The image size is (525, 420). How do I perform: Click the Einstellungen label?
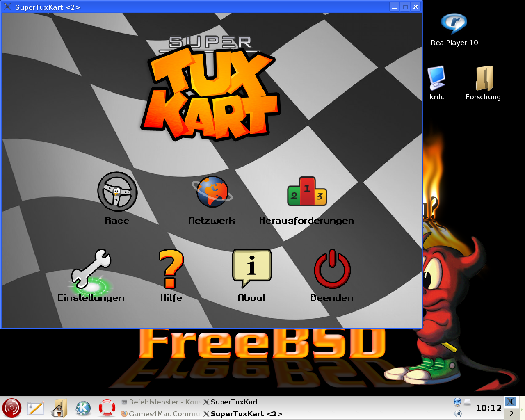pos(91,298)
